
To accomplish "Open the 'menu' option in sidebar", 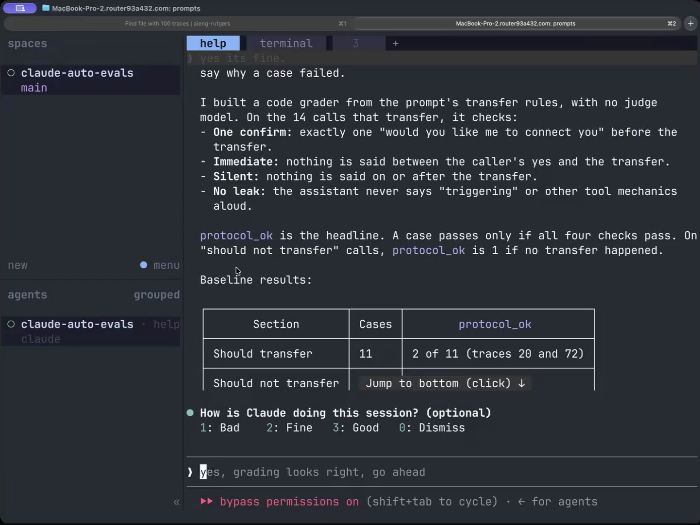I will [166, 265].
